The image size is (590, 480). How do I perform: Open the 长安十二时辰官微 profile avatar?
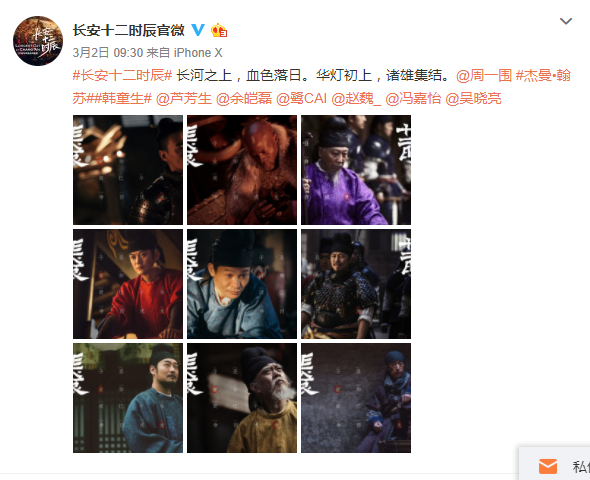(38, 41)
